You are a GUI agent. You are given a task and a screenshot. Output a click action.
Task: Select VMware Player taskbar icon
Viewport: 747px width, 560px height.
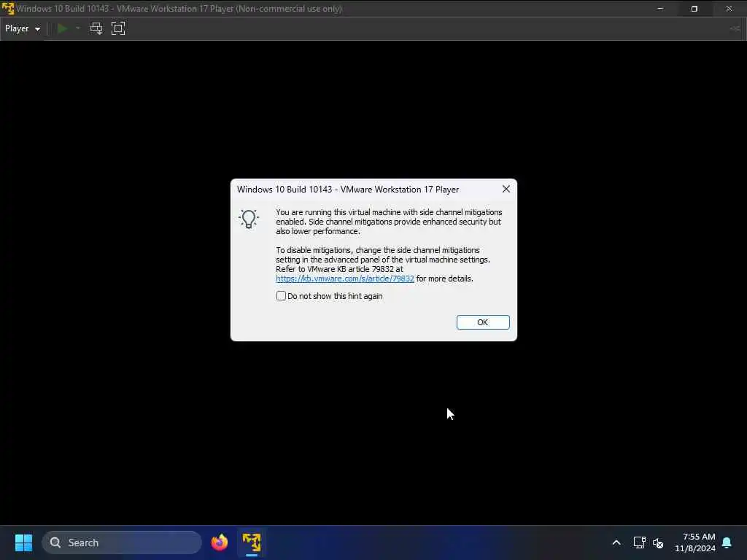pos(252,542)
